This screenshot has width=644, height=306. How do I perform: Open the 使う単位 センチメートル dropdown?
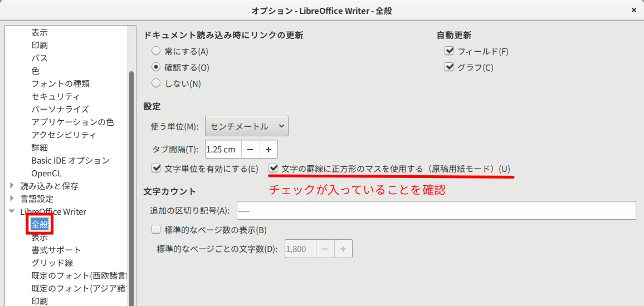[x=246, y=126]
